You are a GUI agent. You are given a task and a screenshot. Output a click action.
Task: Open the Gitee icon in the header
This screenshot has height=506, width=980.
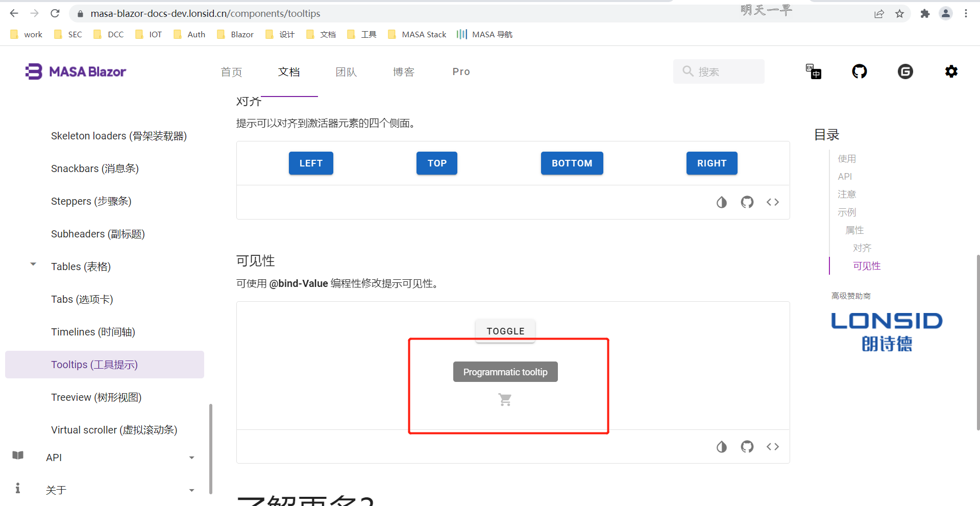tap(905, 71)
